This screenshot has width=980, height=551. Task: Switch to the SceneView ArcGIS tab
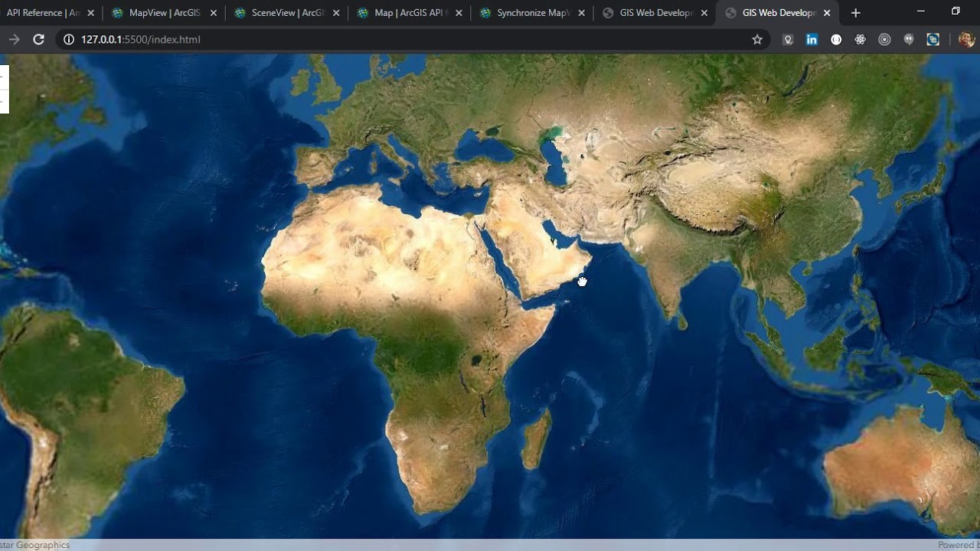286,13
